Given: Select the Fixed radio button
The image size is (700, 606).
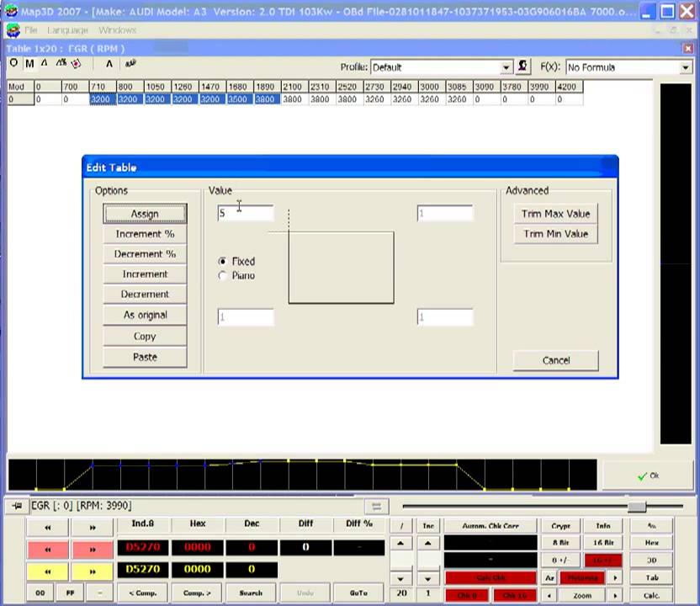Looking at the screenshot, I should [x=222, y=261].
